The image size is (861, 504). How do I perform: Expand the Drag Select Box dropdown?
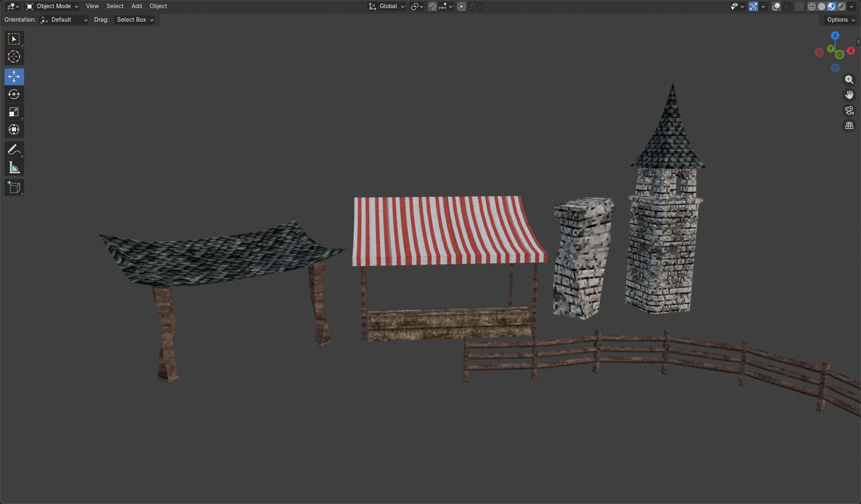click(134, 20)
